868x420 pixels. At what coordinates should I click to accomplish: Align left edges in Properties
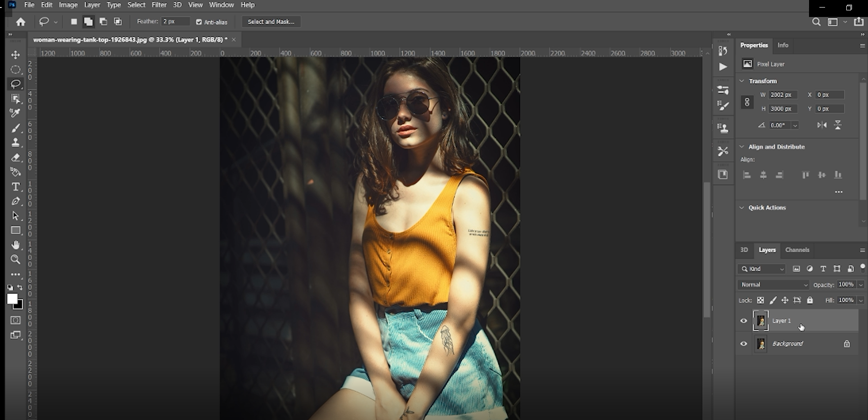coord(747,175)
